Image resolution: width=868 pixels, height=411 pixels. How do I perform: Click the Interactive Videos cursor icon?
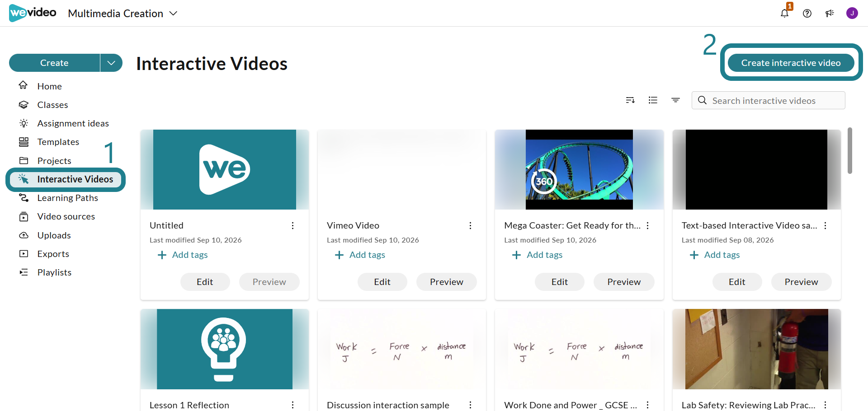tap(24, 179)
